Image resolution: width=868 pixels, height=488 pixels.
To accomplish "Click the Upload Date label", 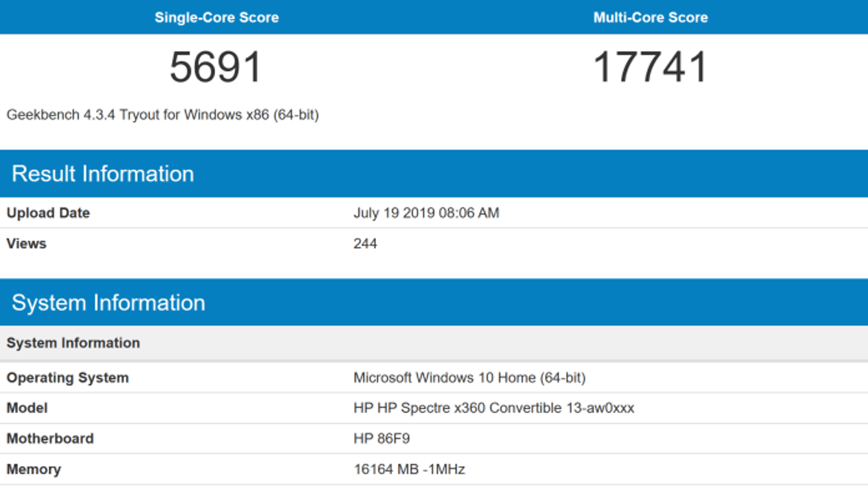I will point(48,213).
